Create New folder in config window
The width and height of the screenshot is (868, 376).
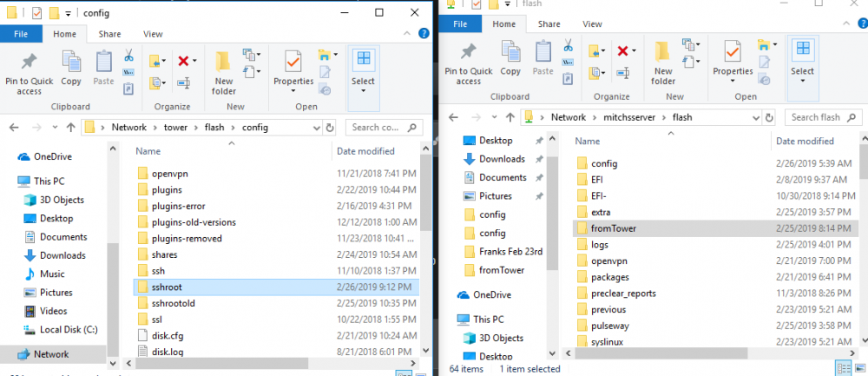(224, 74)
